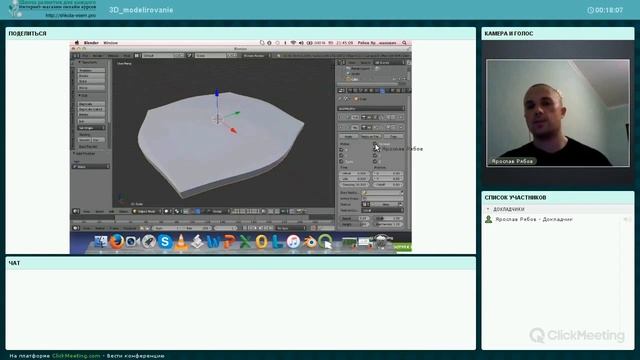Toggle second left-column modifier checkbox
Viewport: 640px width, 360px height.
pos(341,156)
